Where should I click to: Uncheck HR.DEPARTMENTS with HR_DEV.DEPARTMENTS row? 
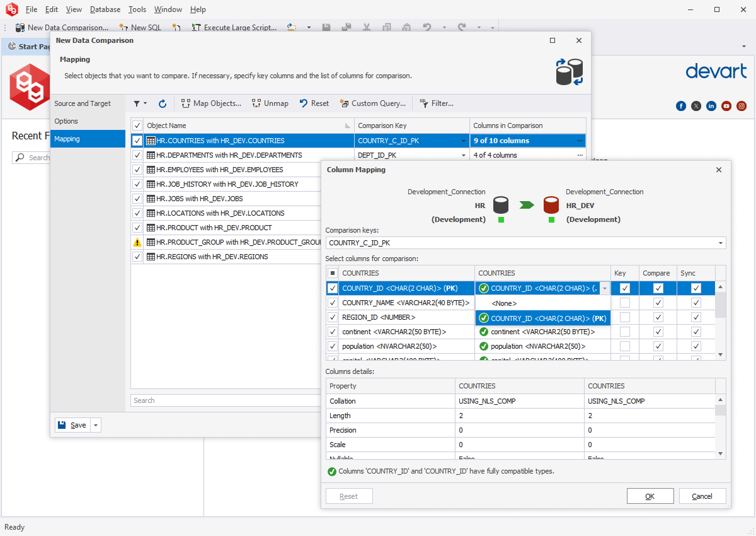click(137, 155)
